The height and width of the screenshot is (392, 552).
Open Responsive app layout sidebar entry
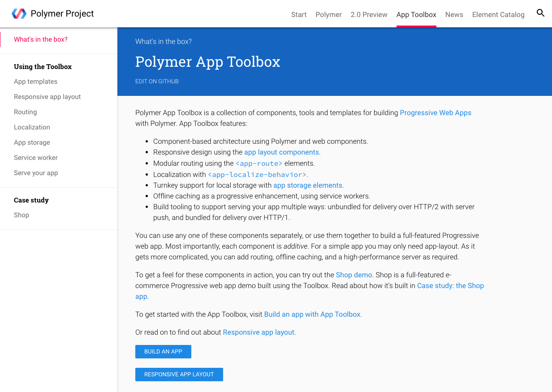[47, 97]
